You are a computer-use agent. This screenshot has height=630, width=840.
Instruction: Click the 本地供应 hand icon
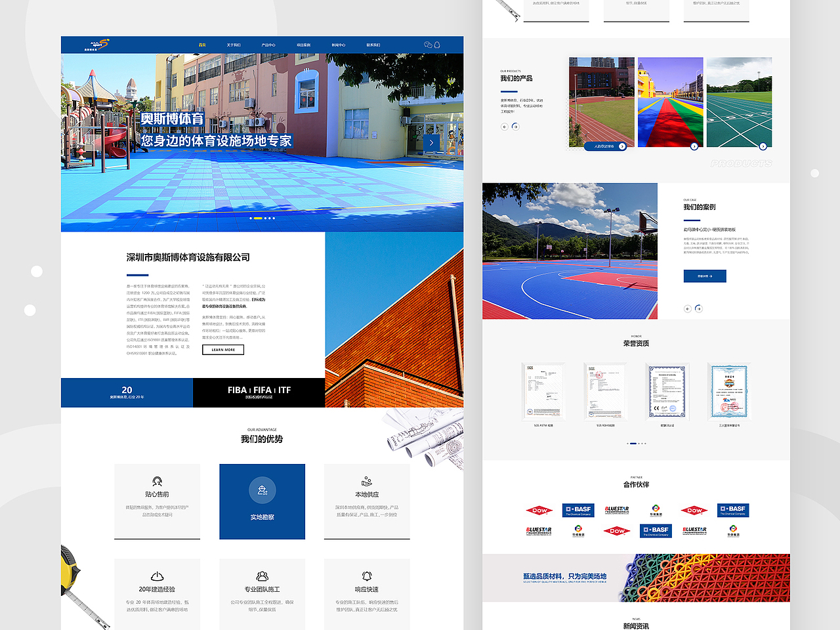click(367, 482)
